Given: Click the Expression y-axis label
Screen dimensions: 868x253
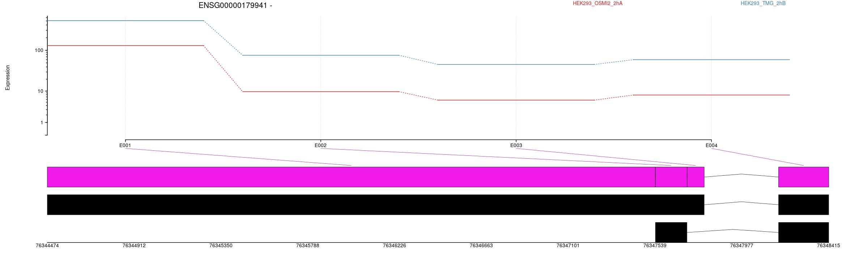Looking at the screenshot, I should pos(8,78).
